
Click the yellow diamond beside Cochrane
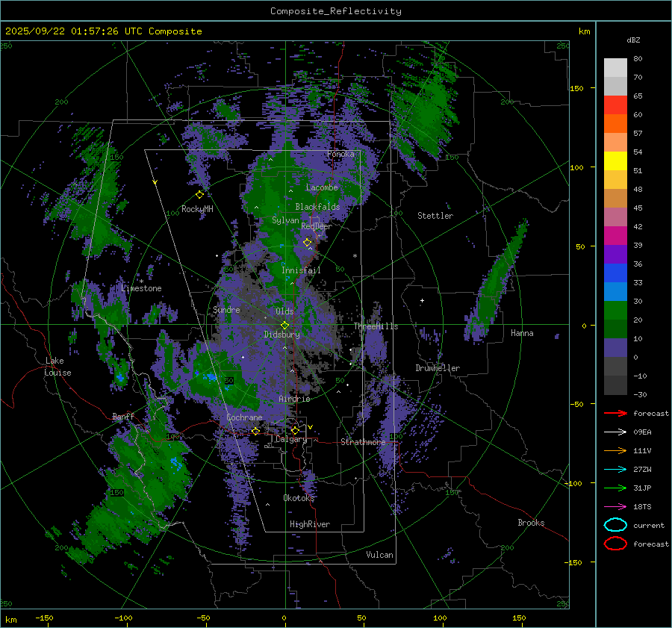click(255, 431)
